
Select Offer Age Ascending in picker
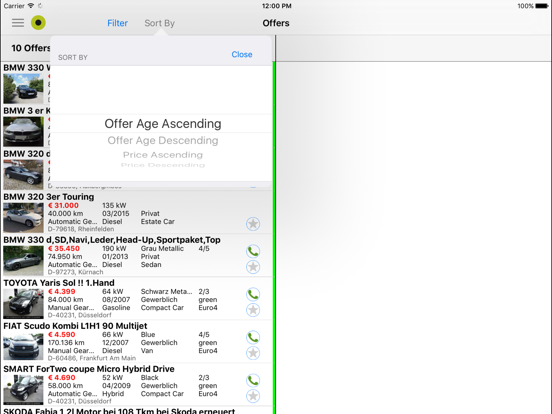[163, 124]
